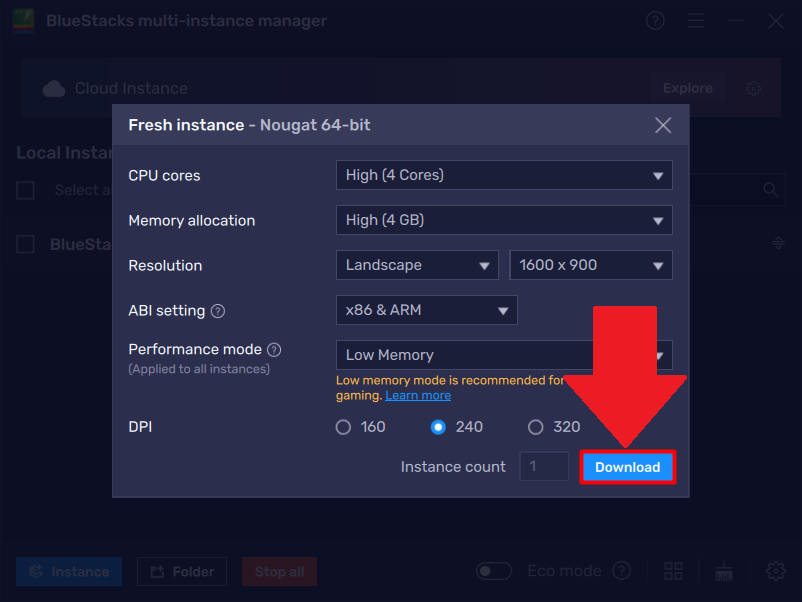The height and width of the screenshot is (602, 802).
Task: Open the hamburger menu in title bar
Action: [696, 21]
